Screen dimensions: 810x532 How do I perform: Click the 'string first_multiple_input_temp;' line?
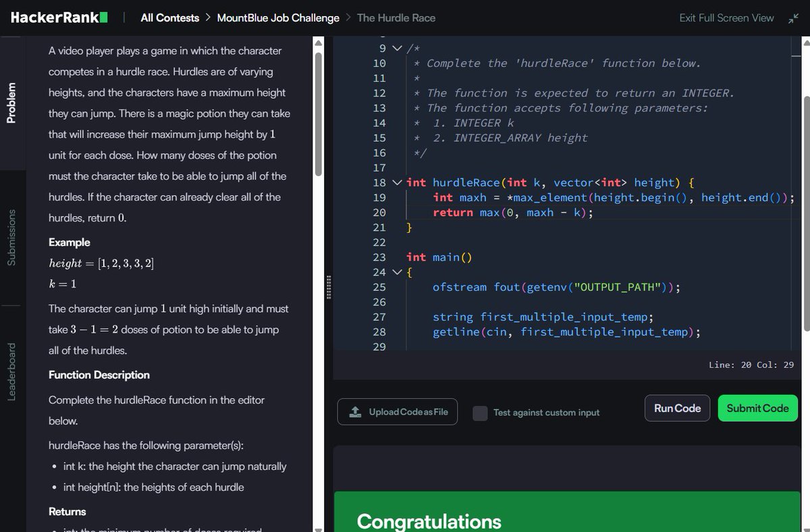coord(543,317)
